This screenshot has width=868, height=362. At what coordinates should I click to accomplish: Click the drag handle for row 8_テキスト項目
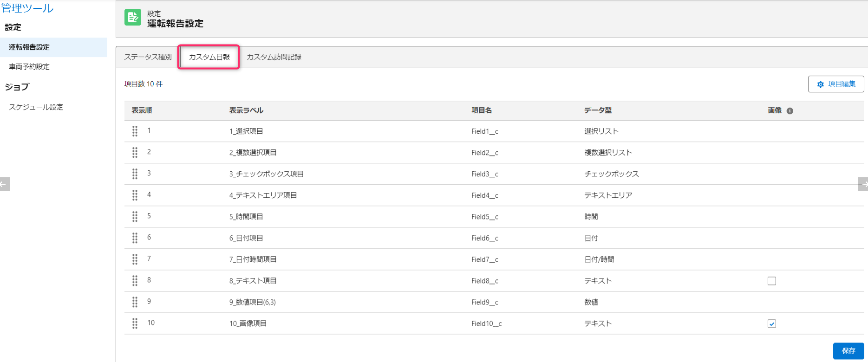pos(135,281)
